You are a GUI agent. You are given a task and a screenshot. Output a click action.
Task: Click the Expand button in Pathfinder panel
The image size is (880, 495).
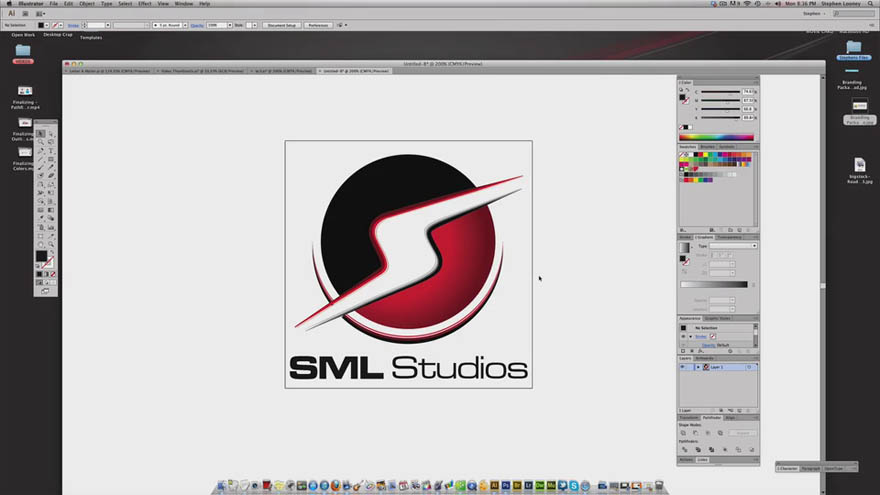tap(742, 433)
